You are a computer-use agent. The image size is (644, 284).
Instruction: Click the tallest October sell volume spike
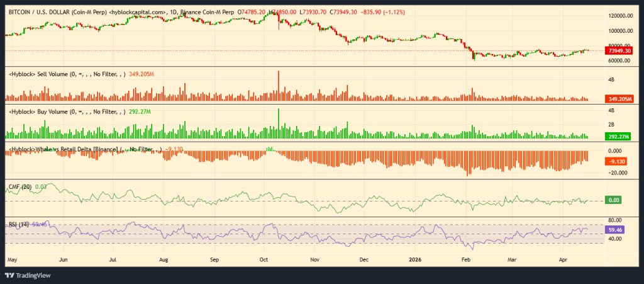pos(278,85)
